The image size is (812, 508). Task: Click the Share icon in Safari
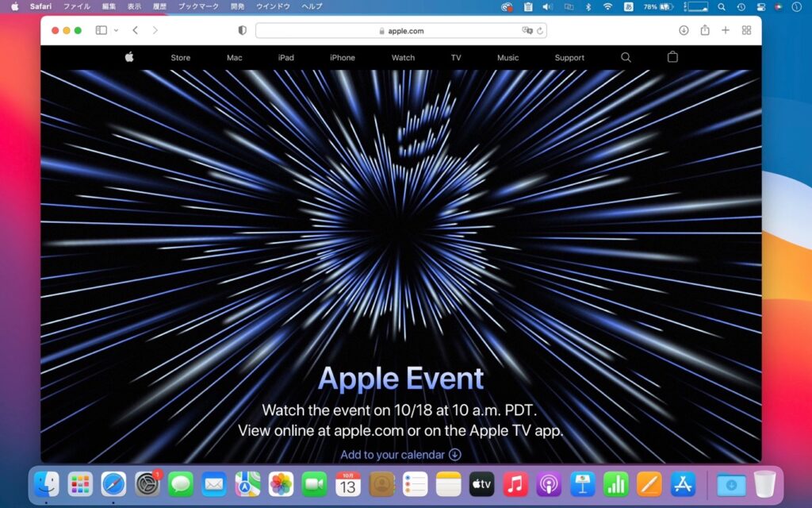(x=705, y=30)
